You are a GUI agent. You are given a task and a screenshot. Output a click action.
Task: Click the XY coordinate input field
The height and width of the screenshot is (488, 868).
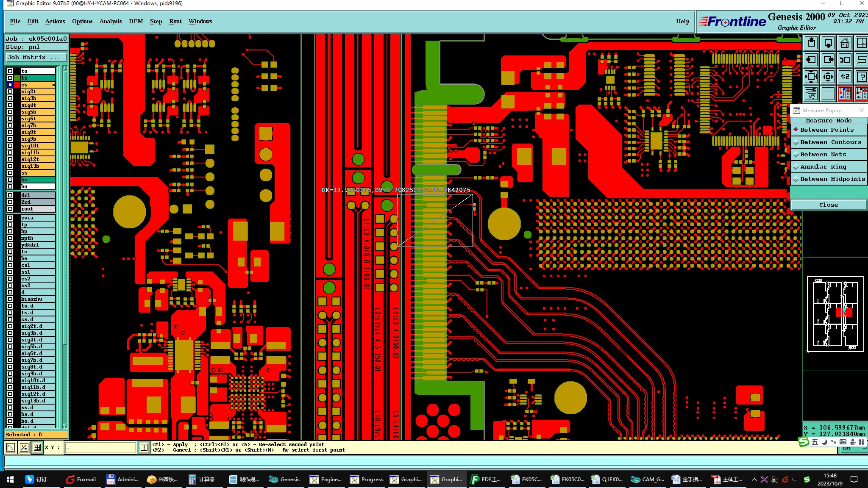[x=101, y=447]
